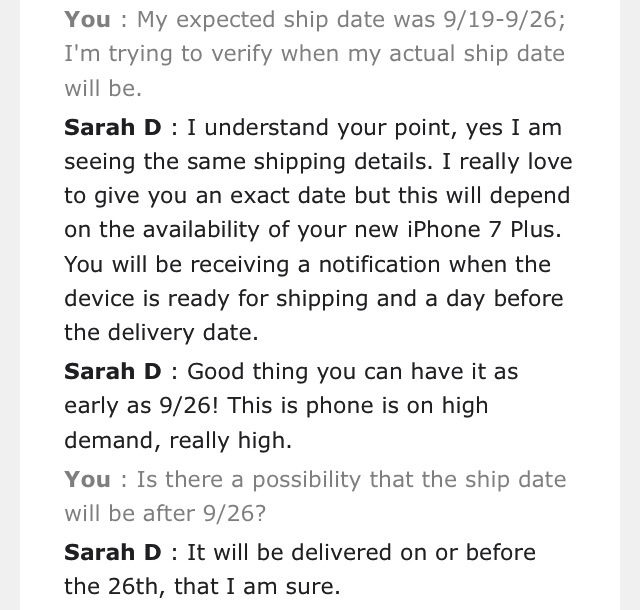Click the "9/19-9/26" date range text
640x610 pixels.
click(x=504, y=20)
